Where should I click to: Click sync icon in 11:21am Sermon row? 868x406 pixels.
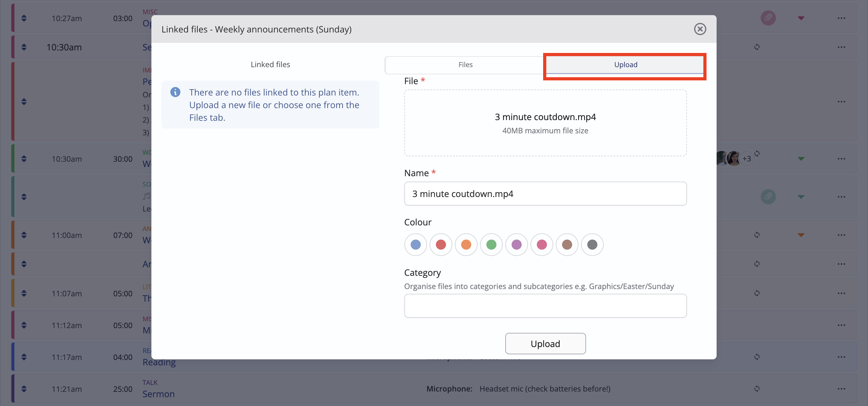757,389
